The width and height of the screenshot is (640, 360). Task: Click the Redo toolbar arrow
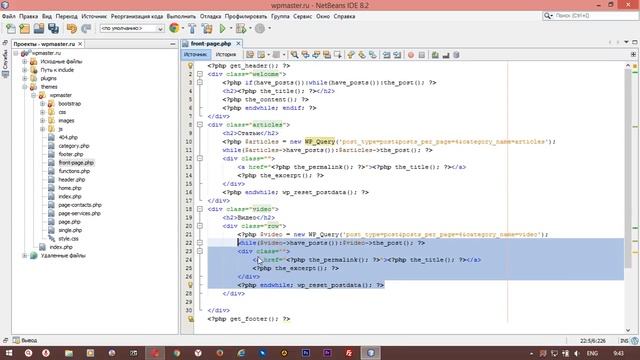pyautogui.click(x=86, y=29)
